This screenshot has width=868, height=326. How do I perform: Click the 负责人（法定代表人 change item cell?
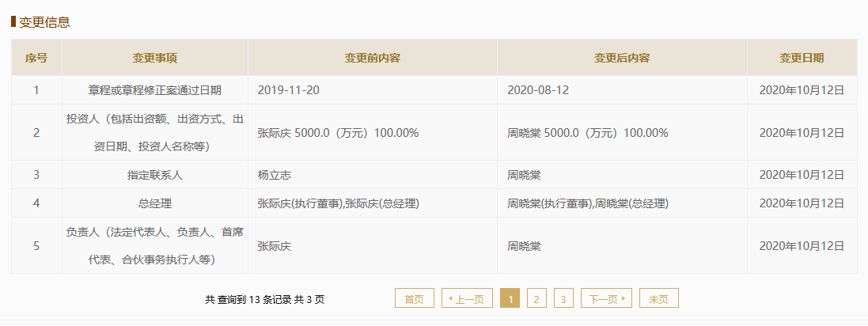[x=155, y=245]
